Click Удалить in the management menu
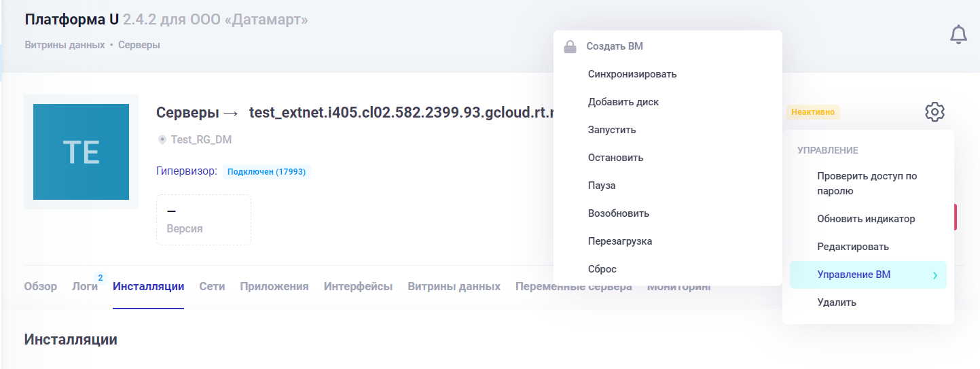The height and width of the screenshot is (369, 980). click(x=836, y=302)
